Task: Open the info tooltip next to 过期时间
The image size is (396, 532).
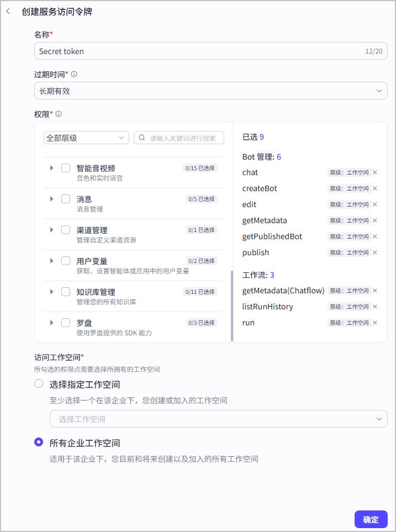Action: [74, 74]
